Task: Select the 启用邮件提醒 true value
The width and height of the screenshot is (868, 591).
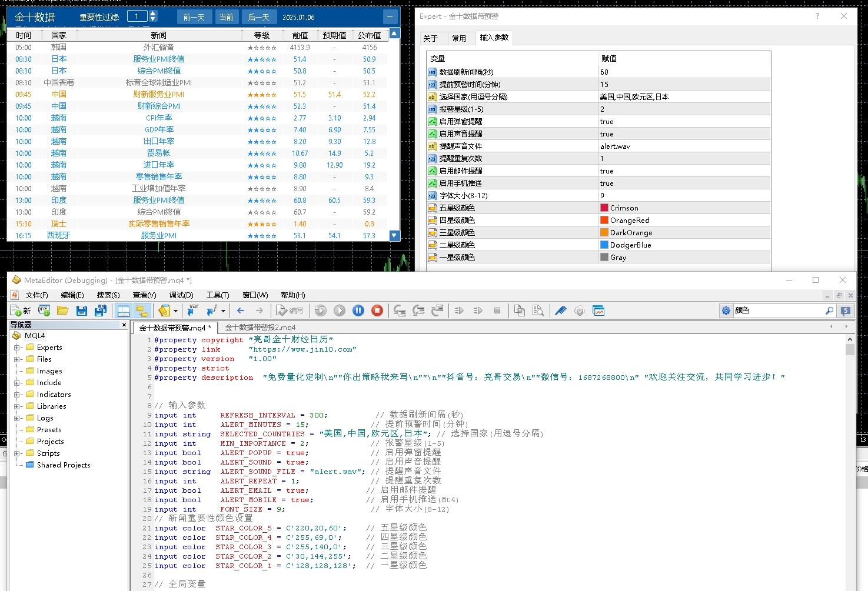Action: pos(607,171)
